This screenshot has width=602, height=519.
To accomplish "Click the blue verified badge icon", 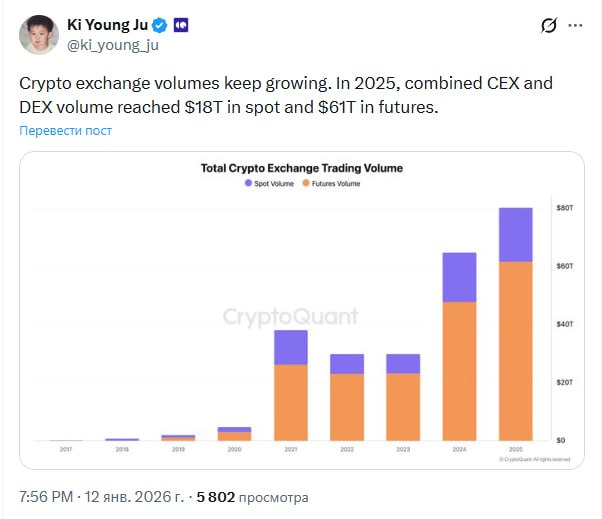I will coord(159,24).
